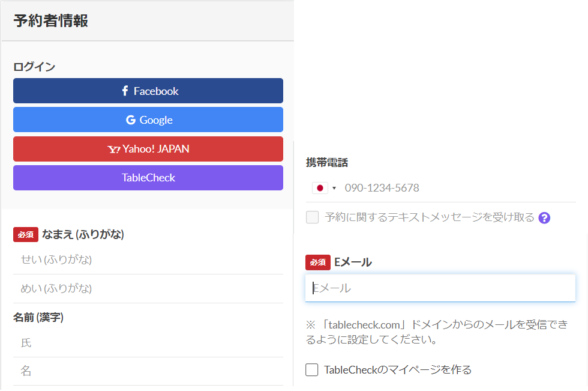Click into the Eメール input field
This screenshot has height=391, width=588.
click(x=440, y=288)
